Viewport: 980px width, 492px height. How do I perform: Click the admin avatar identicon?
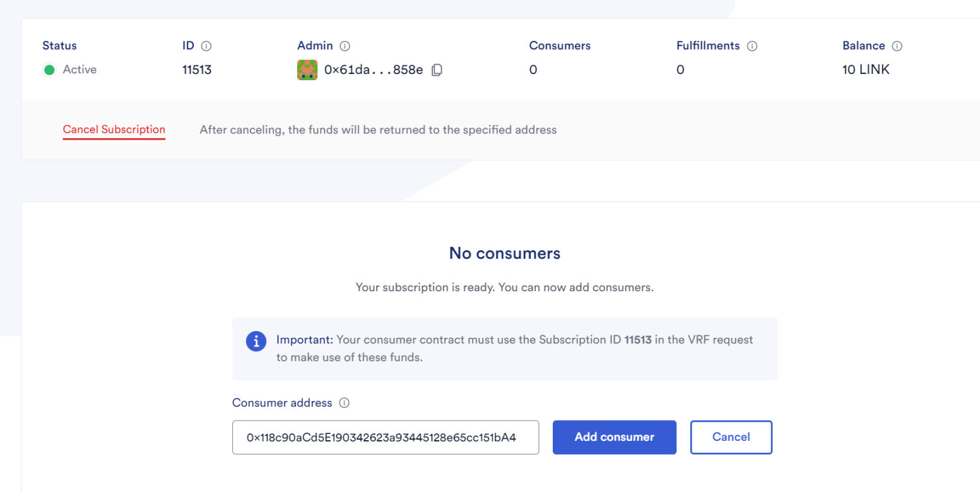[x=307, y=70]
